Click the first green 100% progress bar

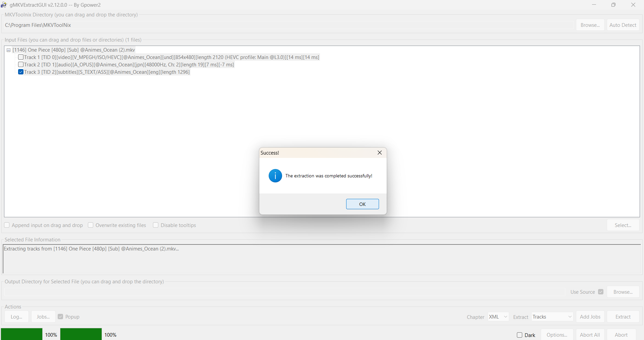click(x=22, y=334)
